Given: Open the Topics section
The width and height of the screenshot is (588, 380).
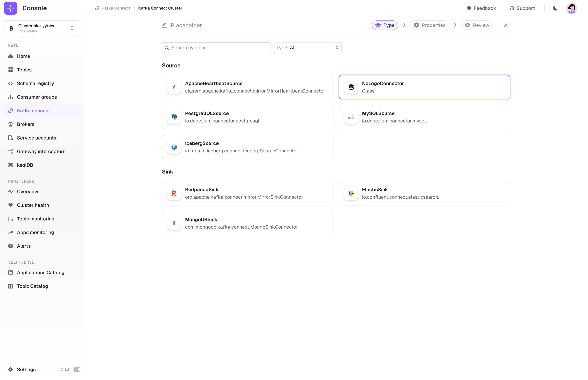Looking at the screenshot, I should coord(24,70).
